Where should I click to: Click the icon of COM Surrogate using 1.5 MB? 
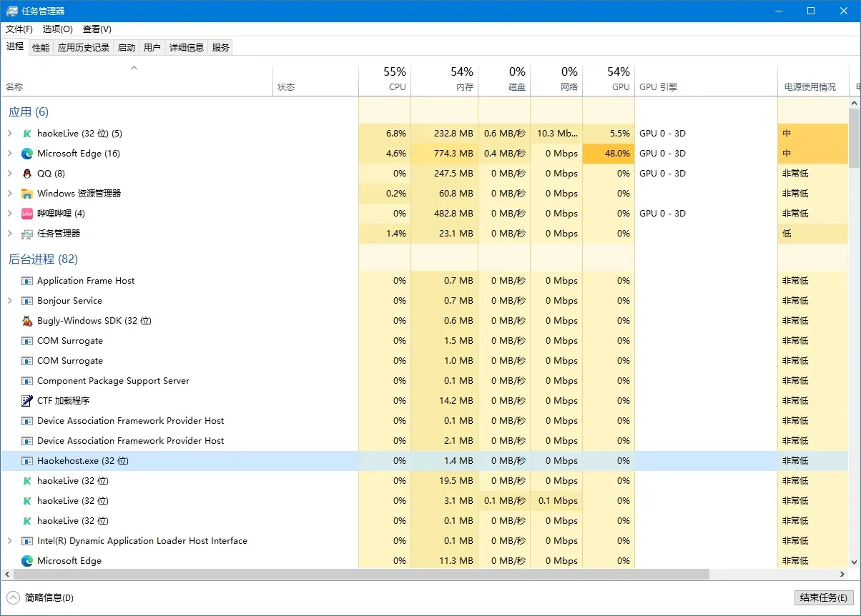click(x=27, y=341)
